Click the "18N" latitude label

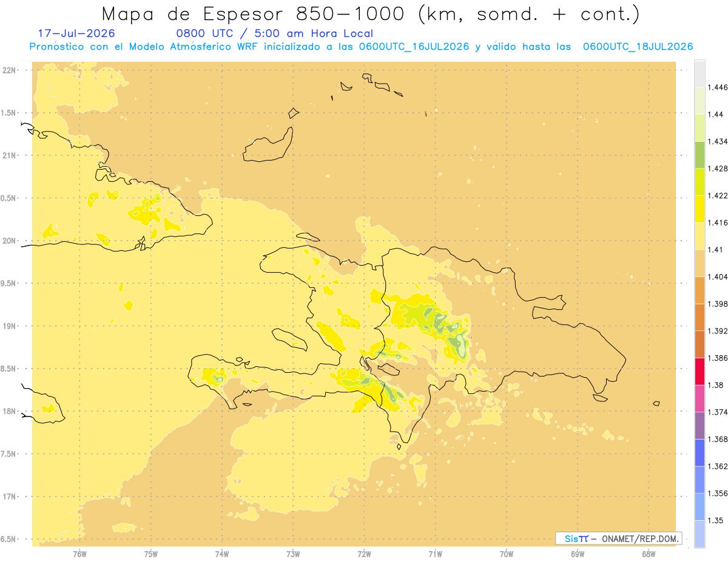coord(9,412)
